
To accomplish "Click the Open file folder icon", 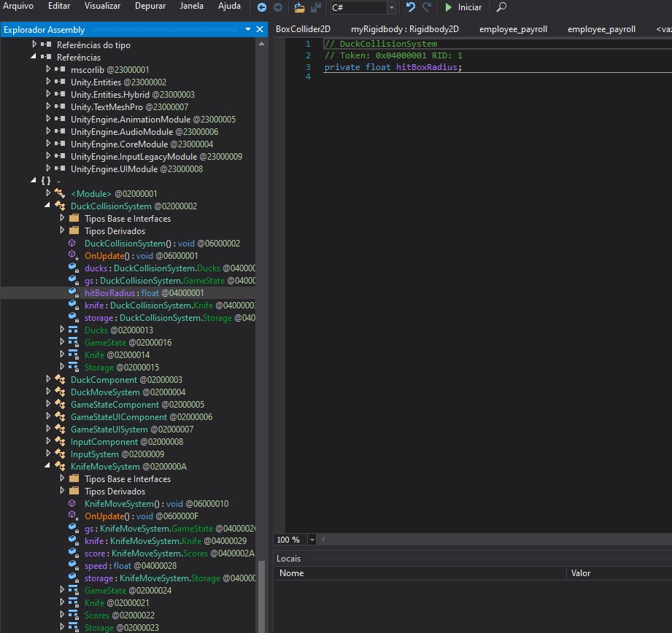I will click(x=299, y=7).
